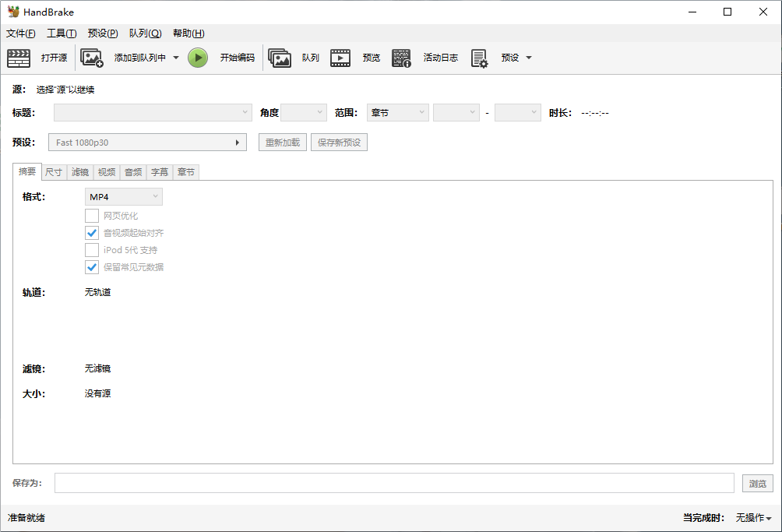
Task: Click the 保存新预设 button
Action: pyautogui.click(x=339, y=143)
